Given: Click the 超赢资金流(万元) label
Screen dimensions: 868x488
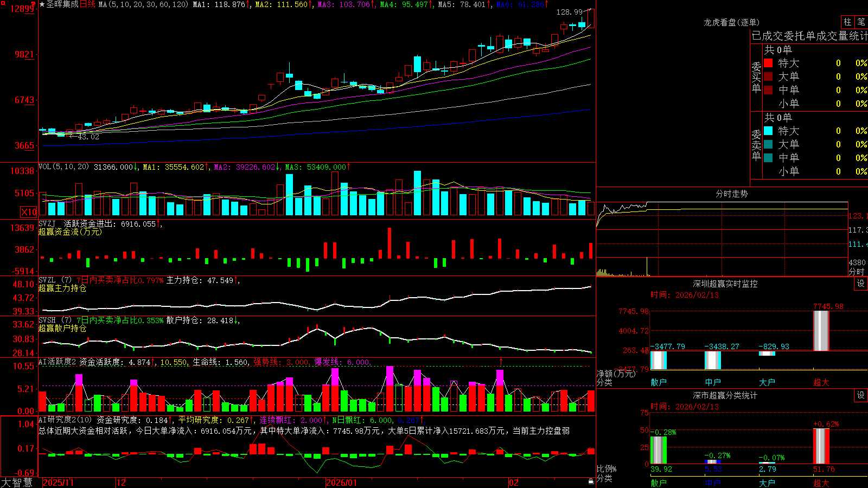Looking at the screenshot, I should [70, 232].
